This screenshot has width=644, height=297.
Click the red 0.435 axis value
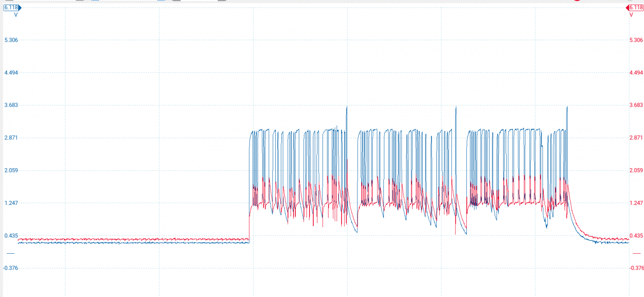point(636,236)
